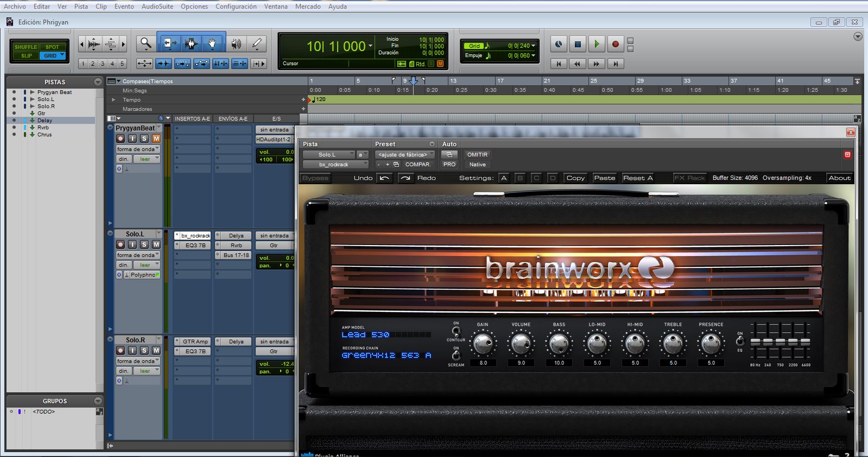
Task: Adjust the GAIN knob on amp
Action: [483, 343]
